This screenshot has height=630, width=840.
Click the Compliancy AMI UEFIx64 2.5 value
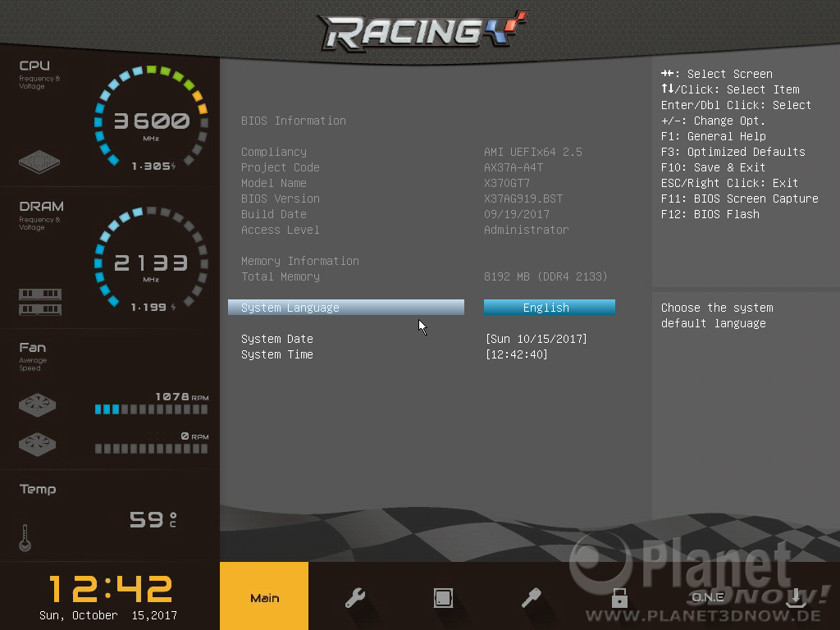tap(533, 152)
